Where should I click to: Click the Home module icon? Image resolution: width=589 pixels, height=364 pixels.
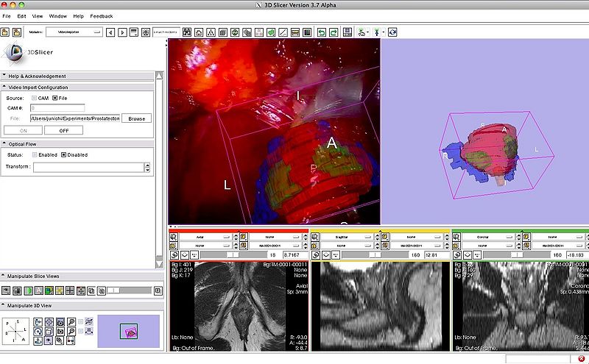199,32
